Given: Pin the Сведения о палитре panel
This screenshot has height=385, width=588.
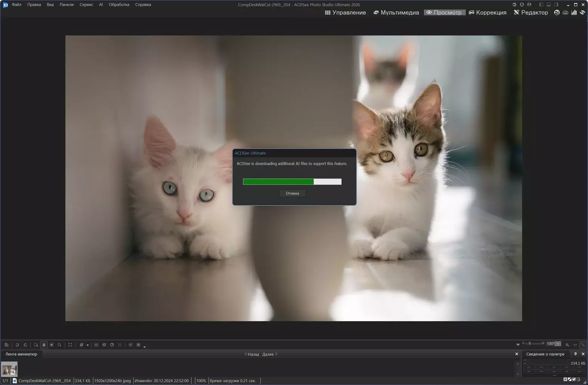Looking at the screenshot, I should [x=575, y=354].
